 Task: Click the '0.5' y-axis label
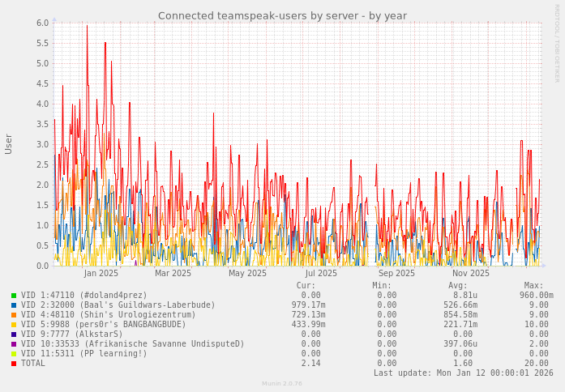click(42, 246)
